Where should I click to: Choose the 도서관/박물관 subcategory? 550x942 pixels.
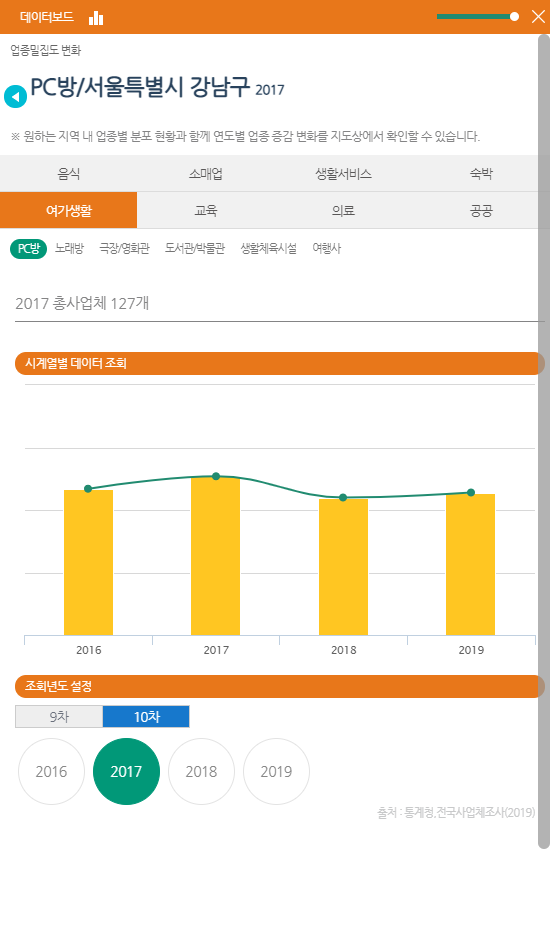click(195, 248)
